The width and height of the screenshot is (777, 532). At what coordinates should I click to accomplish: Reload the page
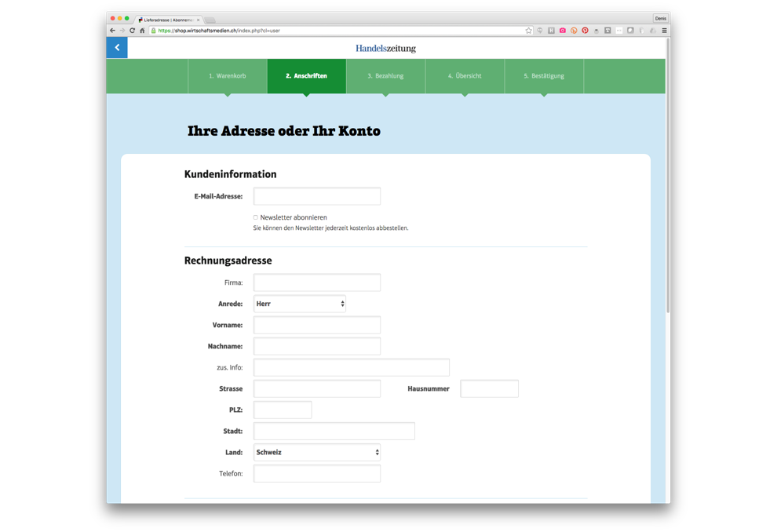[133, 31]
